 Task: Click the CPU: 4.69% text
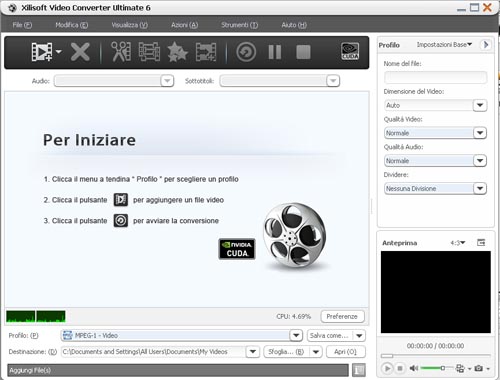pos(293,316)
